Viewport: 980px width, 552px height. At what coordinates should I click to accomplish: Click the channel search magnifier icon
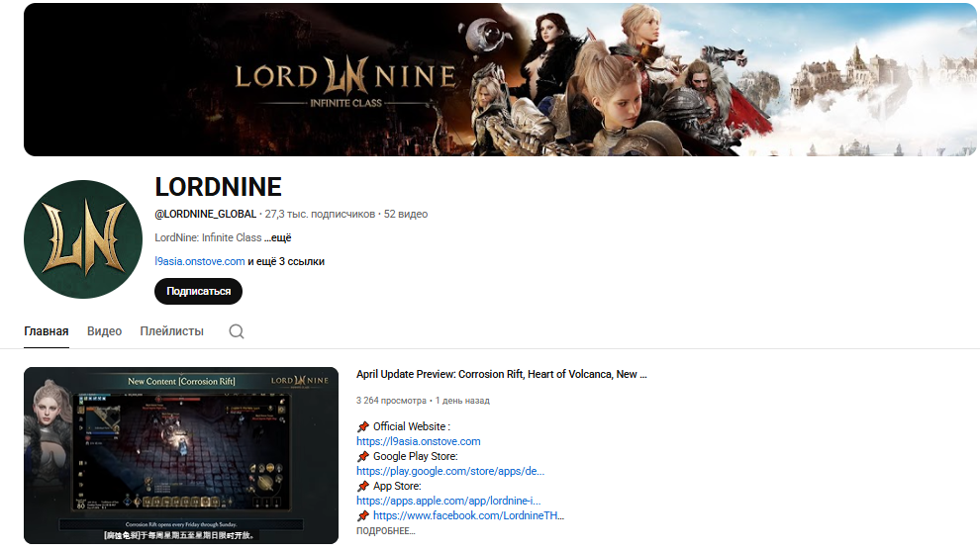237,331
